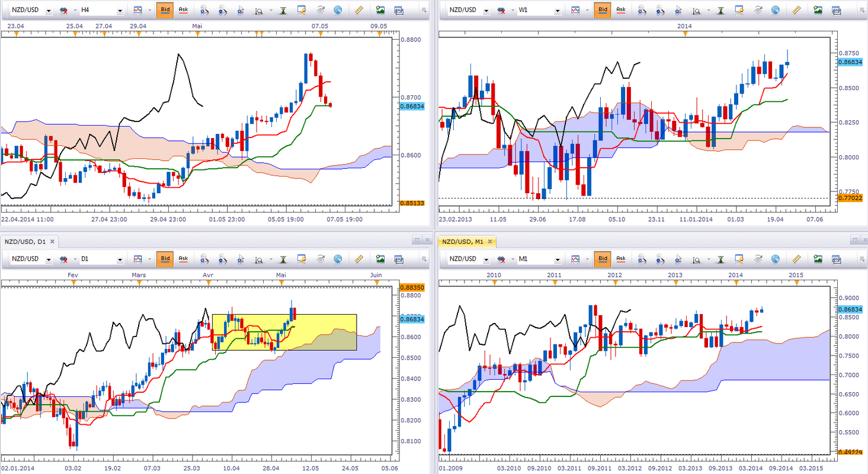Click the chart properties key icon in the H4 toolbar
Viewport: 868px width, 474px height.
(302, 10)
